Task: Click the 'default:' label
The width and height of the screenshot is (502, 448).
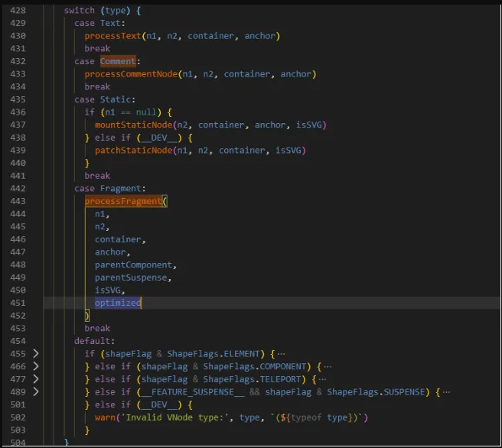Action: click(x=94, y=341)
